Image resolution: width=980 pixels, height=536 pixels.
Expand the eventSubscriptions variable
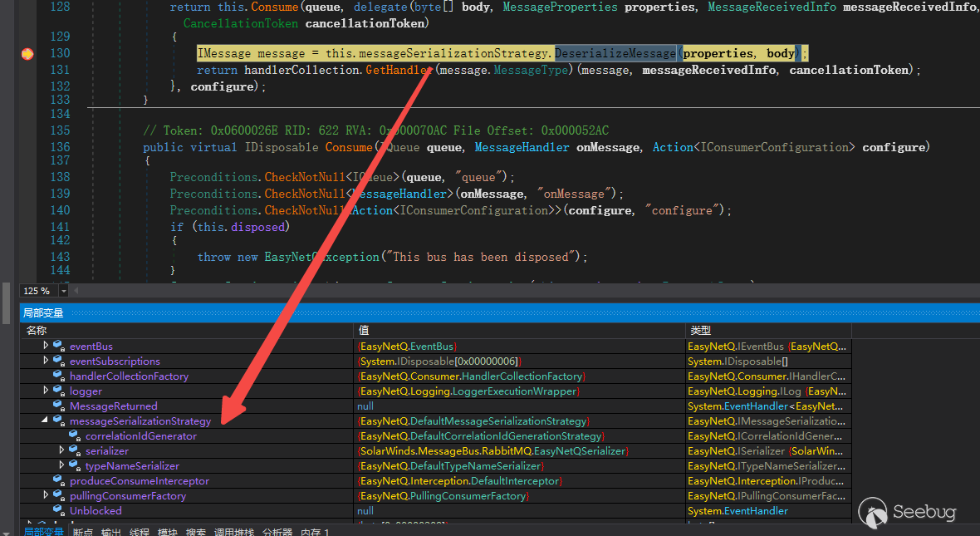pos(46,361)
